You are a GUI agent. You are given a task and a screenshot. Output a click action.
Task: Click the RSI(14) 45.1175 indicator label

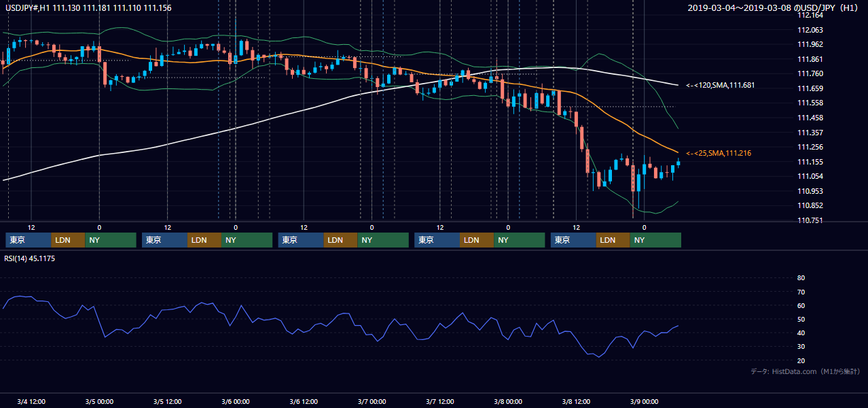31,258
